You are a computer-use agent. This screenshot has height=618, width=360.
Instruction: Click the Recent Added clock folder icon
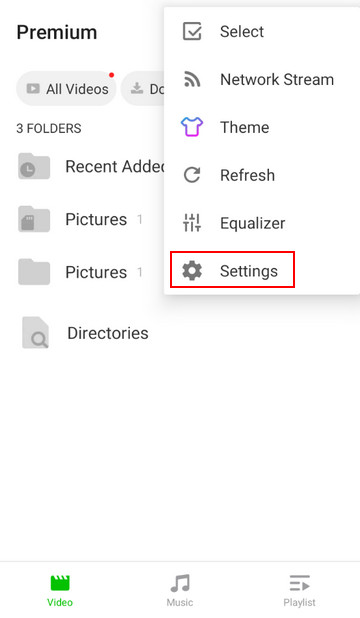click(34, 166)
